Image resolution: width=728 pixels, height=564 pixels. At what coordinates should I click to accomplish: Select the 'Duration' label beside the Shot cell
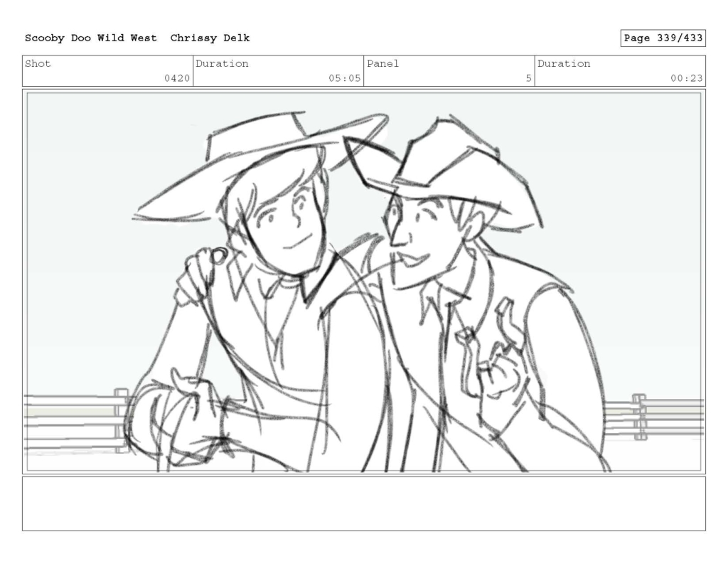(222, 63)
